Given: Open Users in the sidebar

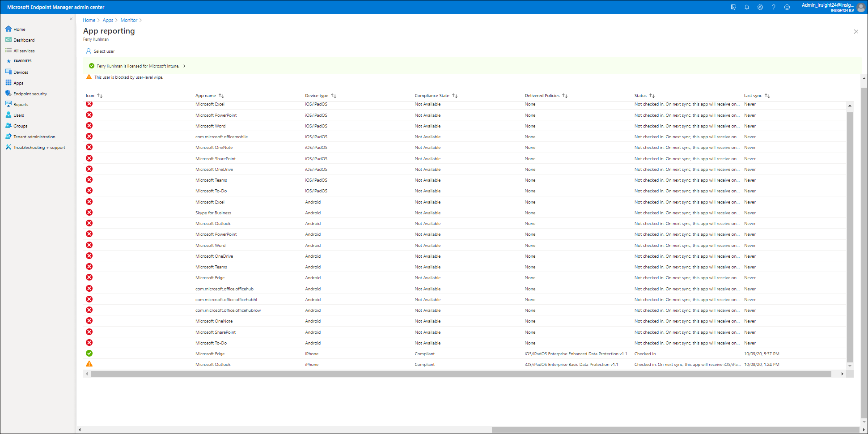Looking at the screenshot, I should point(18,115).
